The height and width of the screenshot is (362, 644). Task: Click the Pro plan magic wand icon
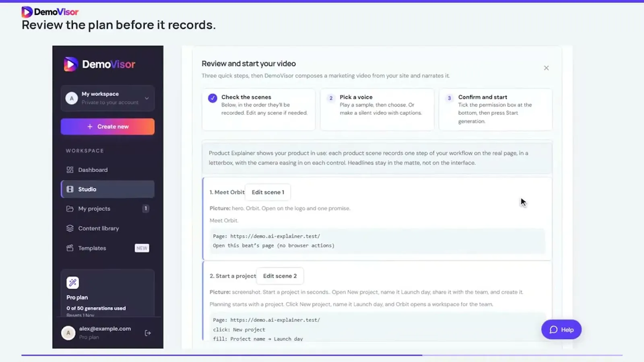click(x=73, y=283)
